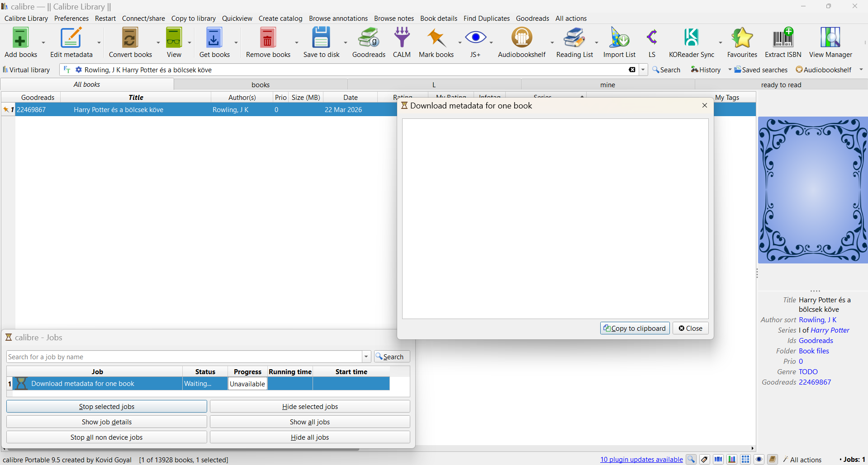Click the Favourites star icon
The image size is (868, 465).
(x=742, y=38)
